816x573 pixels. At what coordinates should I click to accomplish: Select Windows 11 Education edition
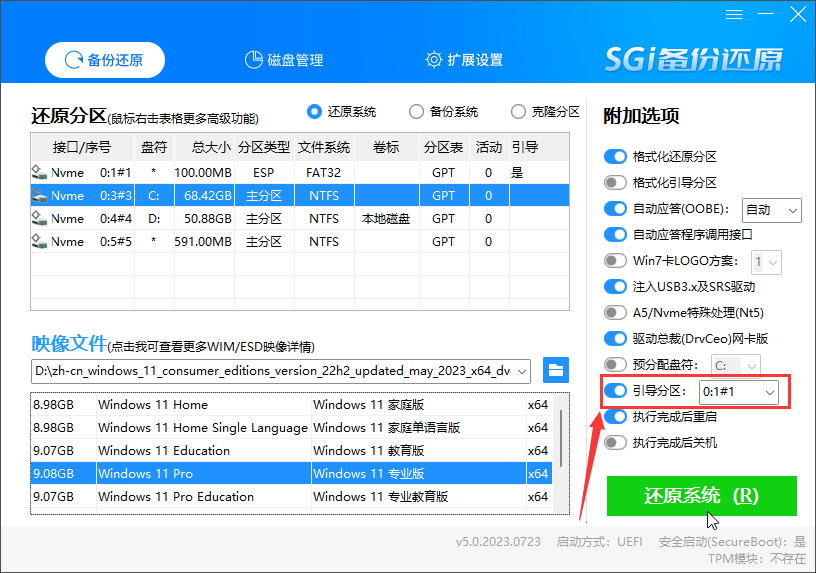point(291,450)
